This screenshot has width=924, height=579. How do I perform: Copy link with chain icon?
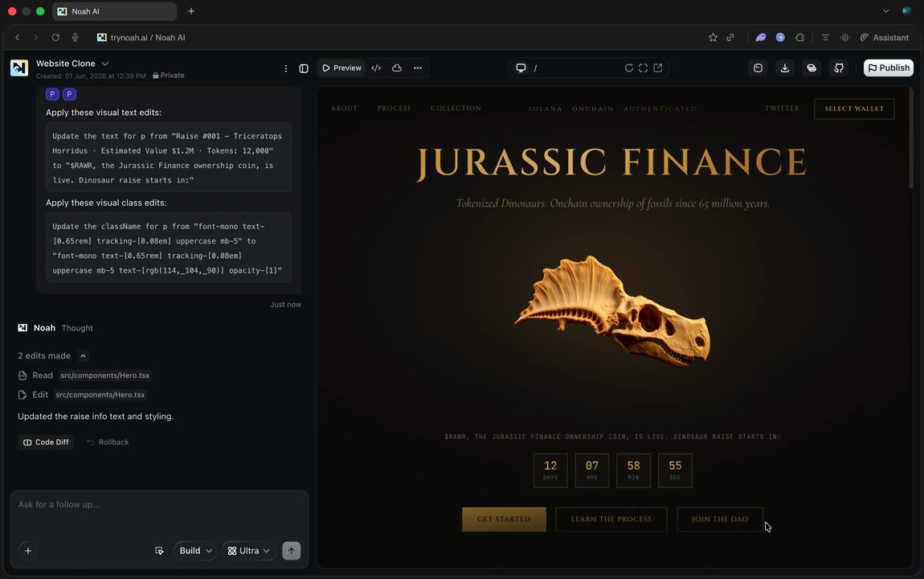click(x=730, y=37)
